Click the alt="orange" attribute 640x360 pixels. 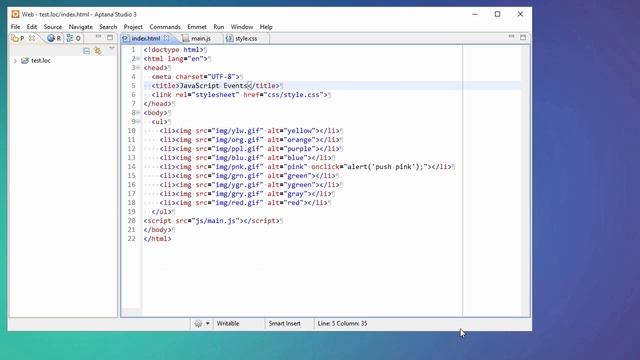291,140
